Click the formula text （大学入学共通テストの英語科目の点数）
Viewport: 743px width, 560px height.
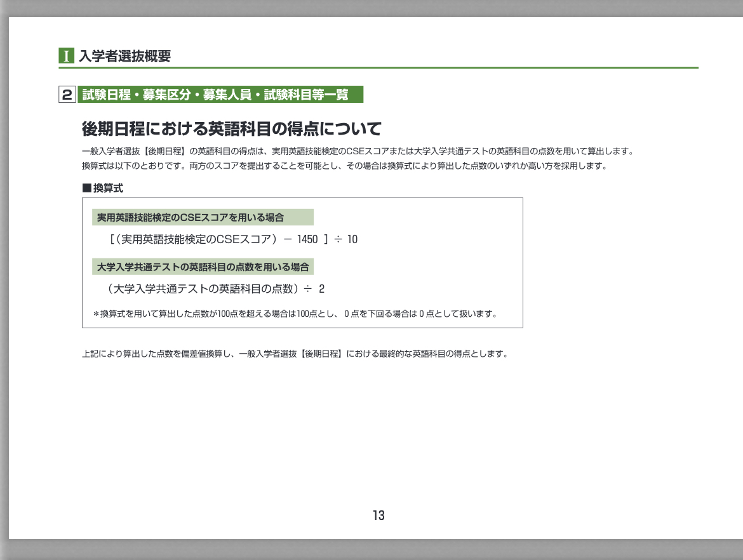pos(203,289)
